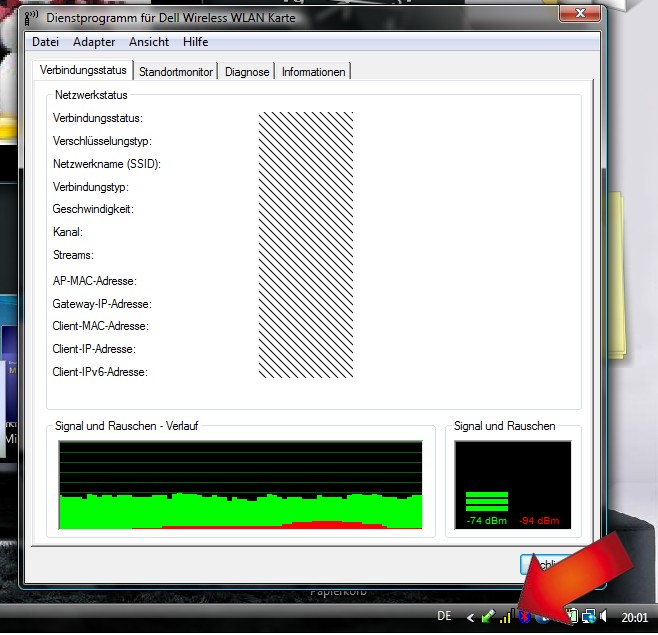
Task: Click the Gateway-IP-Adresse label
Action: pos(102,304)
